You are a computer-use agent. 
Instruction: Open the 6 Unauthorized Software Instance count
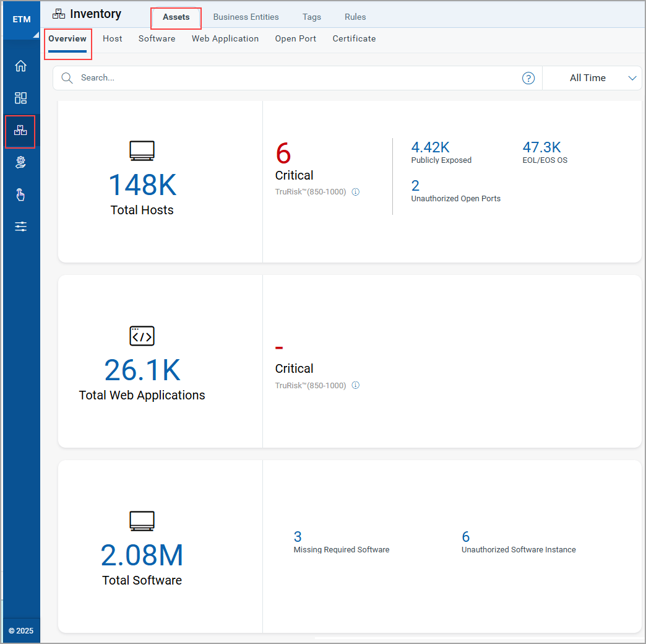click(x=465, y=536)
